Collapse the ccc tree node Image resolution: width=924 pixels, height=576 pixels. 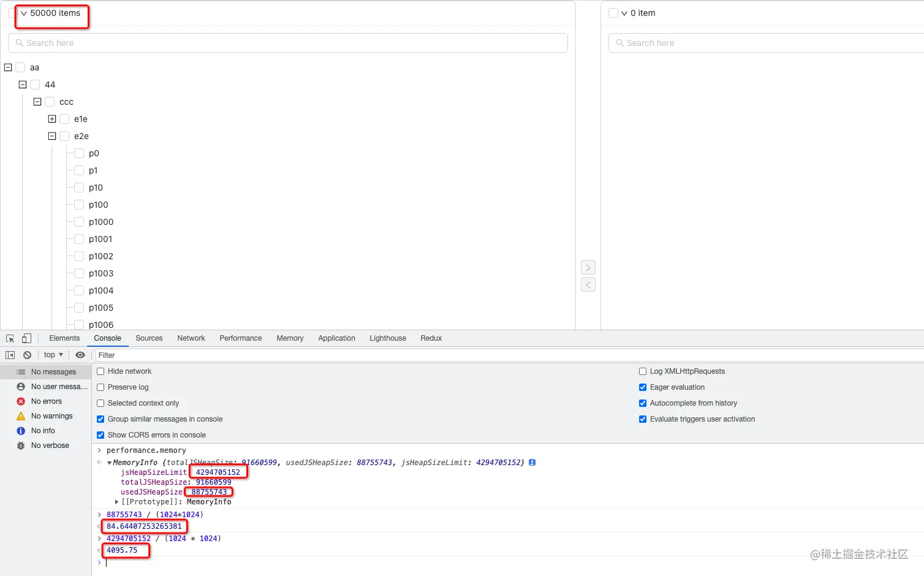[x=37, y=102]
